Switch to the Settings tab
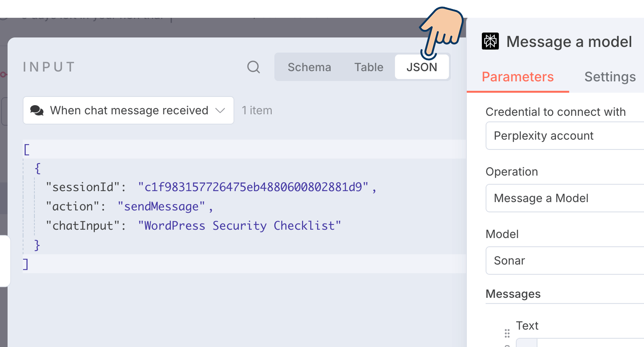Image resolution: width=644 pixels, height=347 pixels. 610,77
